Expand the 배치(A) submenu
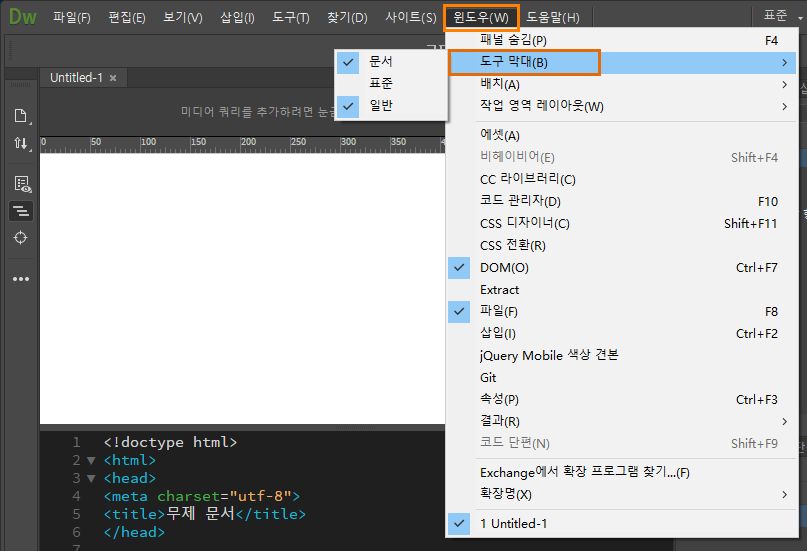 pyautogui.click(x=622, y=84)
